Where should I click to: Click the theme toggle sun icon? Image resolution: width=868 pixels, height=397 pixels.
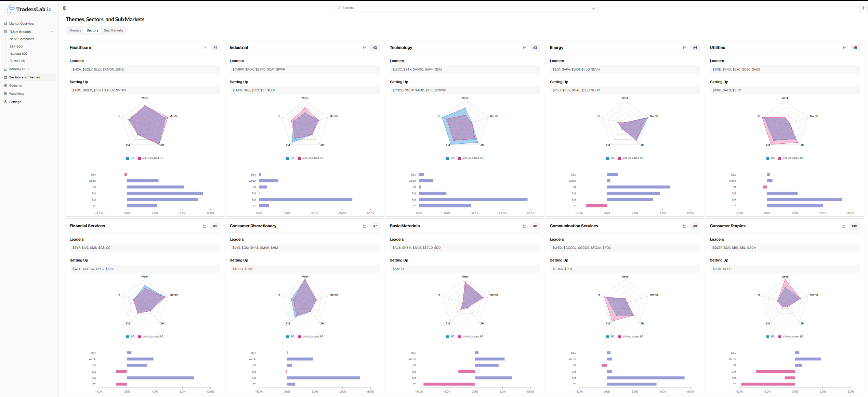(x=863, y=8)
